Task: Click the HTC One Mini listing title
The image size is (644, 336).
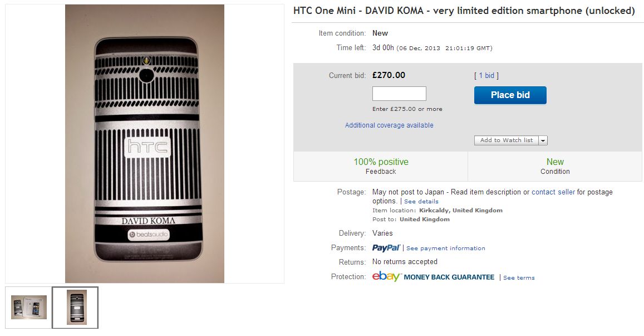Action: 464,11
